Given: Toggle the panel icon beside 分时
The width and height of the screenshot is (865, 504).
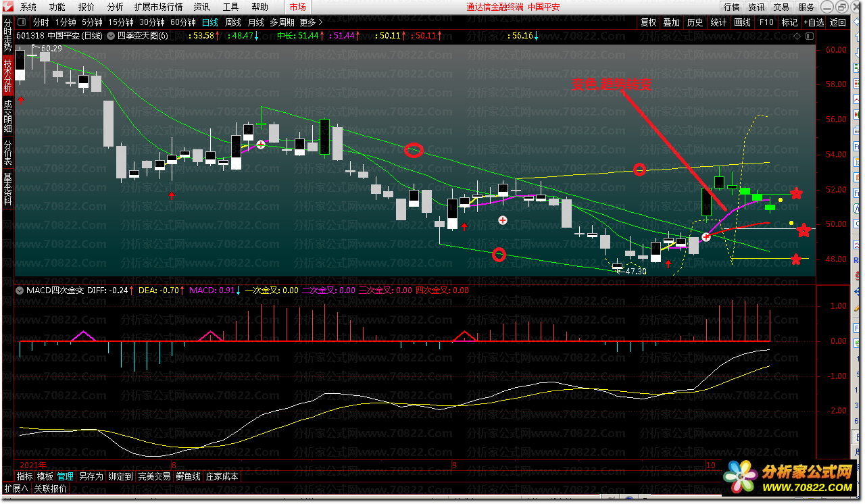Looking at the screenshot, I should (22, 22).
